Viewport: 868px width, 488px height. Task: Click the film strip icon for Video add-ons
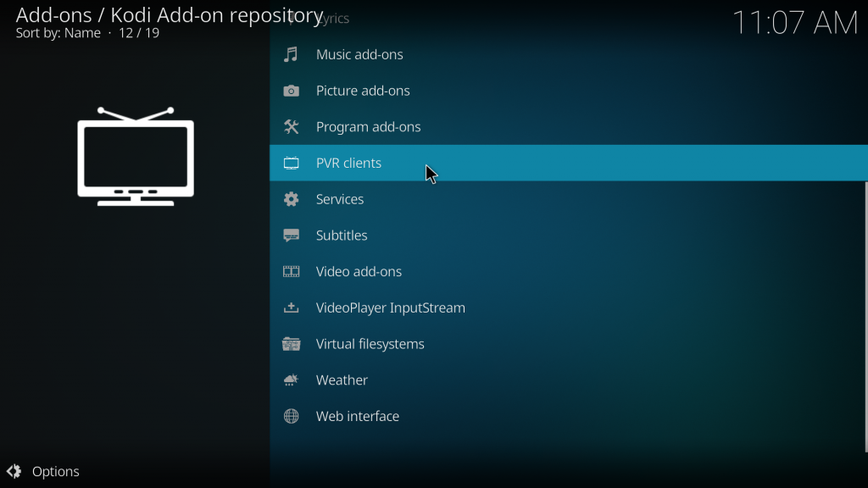292,272
